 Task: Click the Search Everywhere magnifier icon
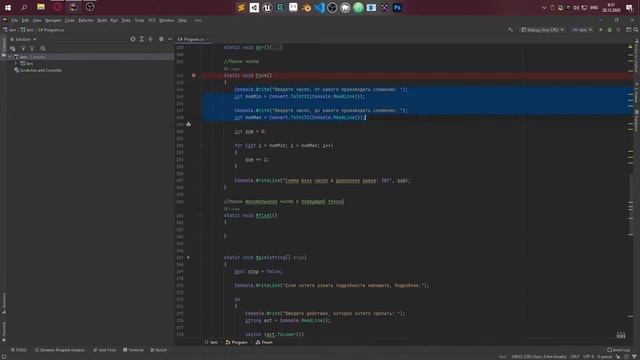point(636,30)
